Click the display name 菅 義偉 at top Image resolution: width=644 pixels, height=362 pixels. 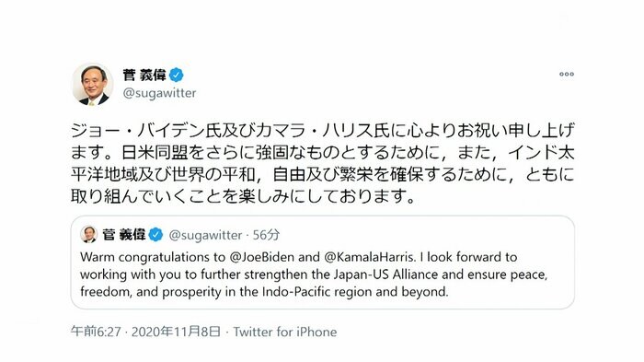pyautogui.click(x=144, y=76)
